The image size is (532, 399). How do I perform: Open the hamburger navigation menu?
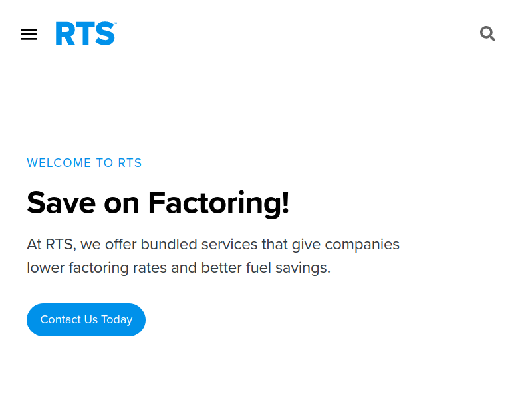(x=29, y=35)
